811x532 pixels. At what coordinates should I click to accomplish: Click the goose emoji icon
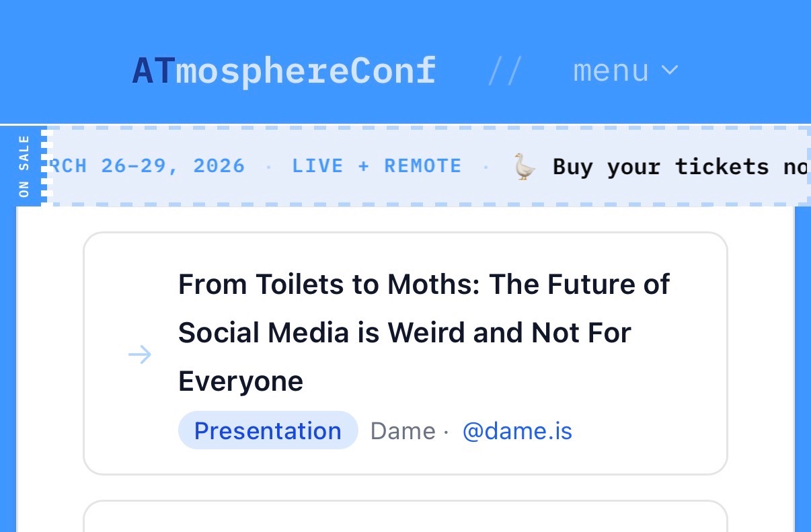click(x=525, y=166)
